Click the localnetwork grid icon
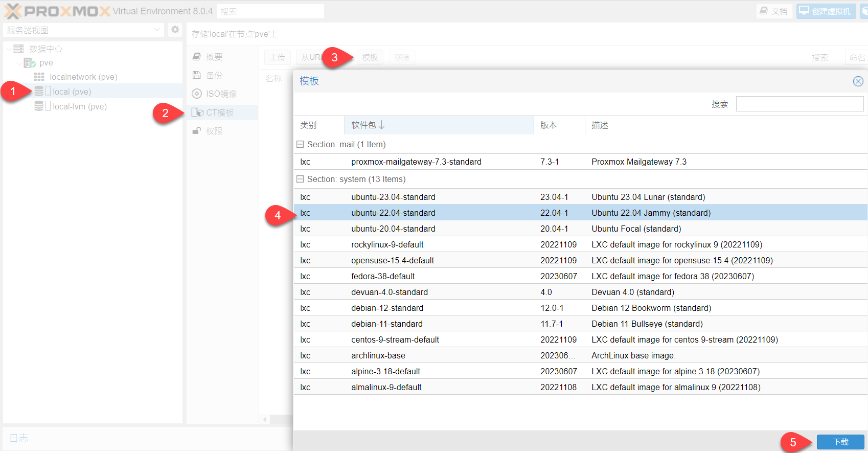868x453 pixels. (39, 77)
